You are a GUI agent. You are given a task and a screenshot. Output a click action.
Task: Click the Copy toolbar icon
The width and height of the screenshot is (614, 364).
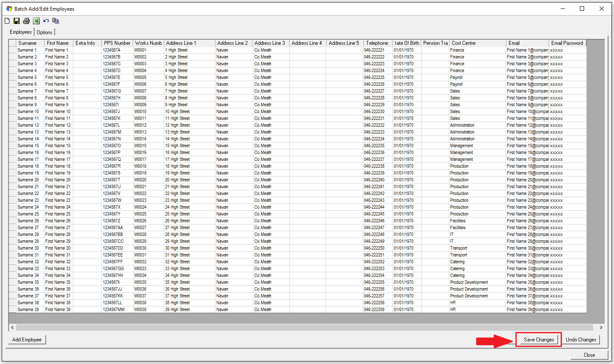click(55, 21)
